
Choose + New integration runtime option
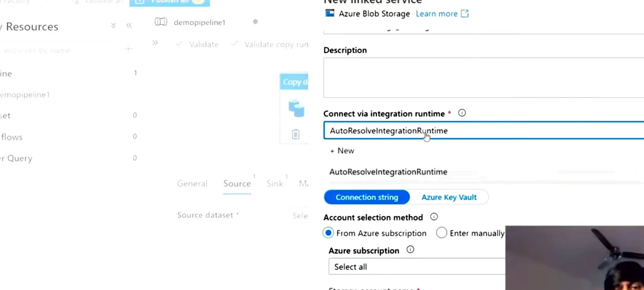pyautogui.click(x=342, y=151)
